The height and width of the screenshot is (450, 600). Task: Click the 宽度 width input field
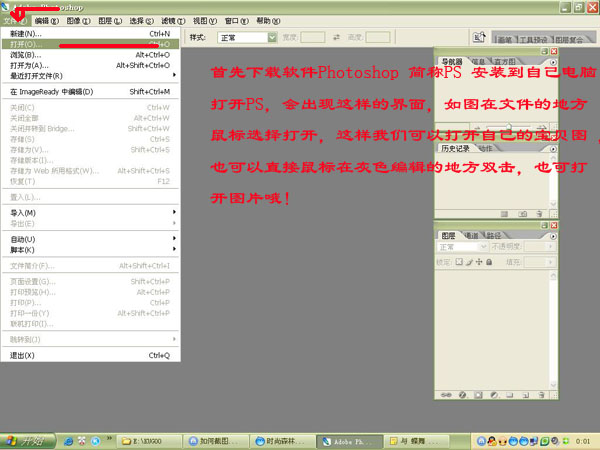coord(313,37)
